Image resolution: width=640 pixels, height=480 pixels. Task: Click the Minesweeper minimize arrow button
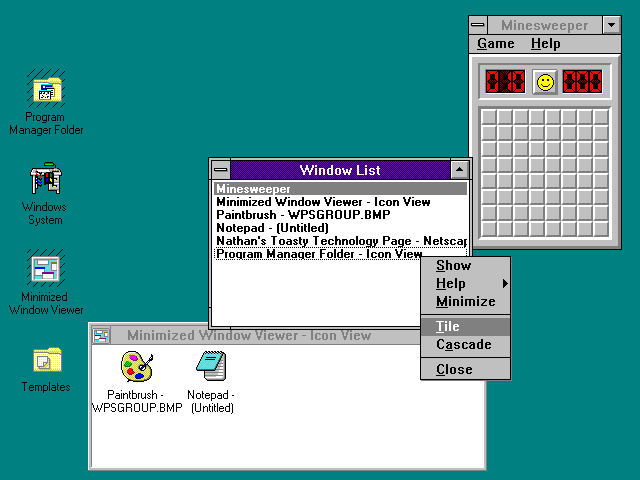(x=611, y=25)
